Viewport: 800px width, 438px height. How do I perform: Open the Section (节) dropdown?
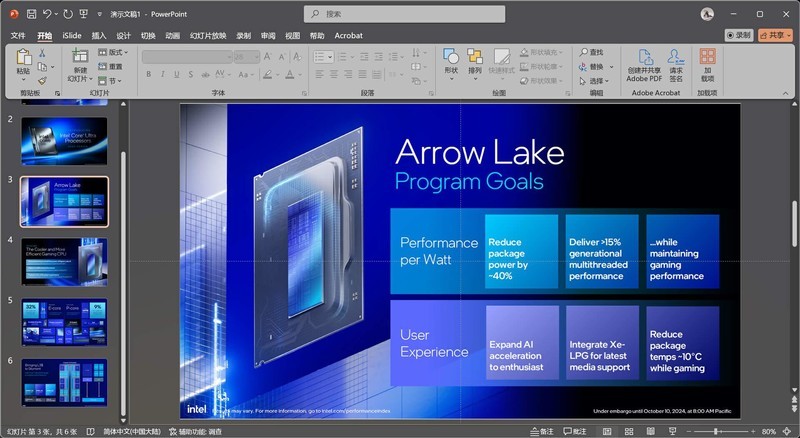tap(110, 81)
